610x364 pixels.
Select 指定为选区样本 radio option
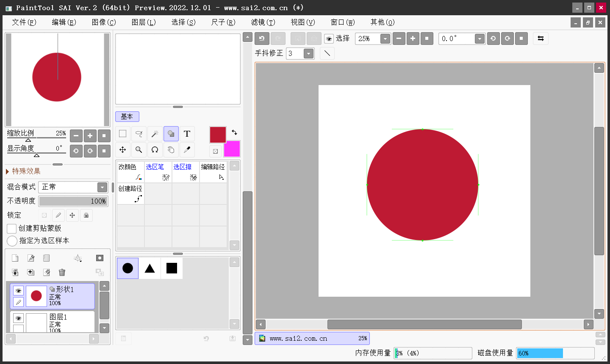pos(12,241)
